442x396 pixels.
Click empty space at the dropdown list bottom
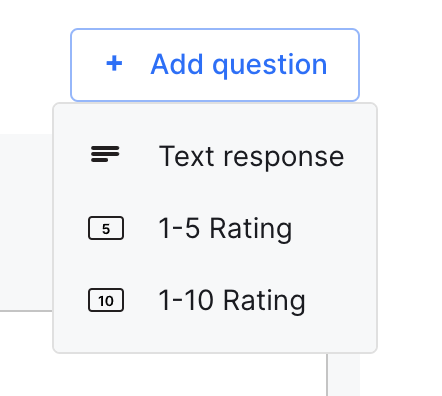point(215,343)
